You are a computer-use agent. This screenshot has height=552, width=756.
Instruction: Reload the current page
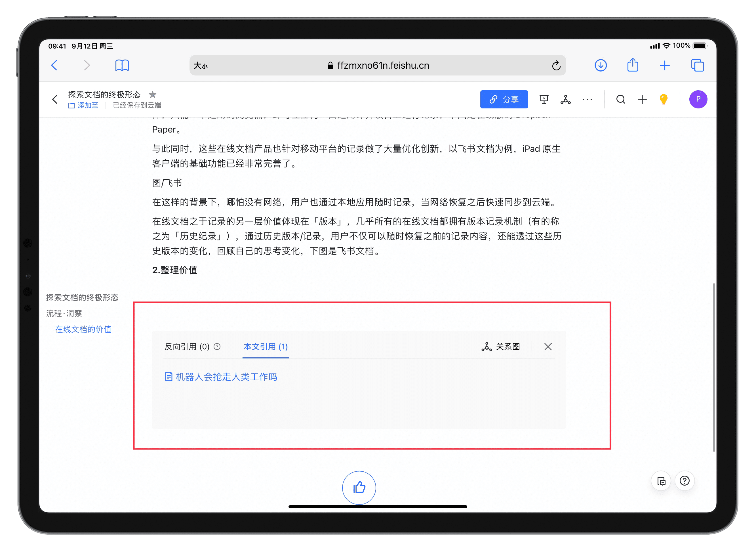[x=556, y=66]
